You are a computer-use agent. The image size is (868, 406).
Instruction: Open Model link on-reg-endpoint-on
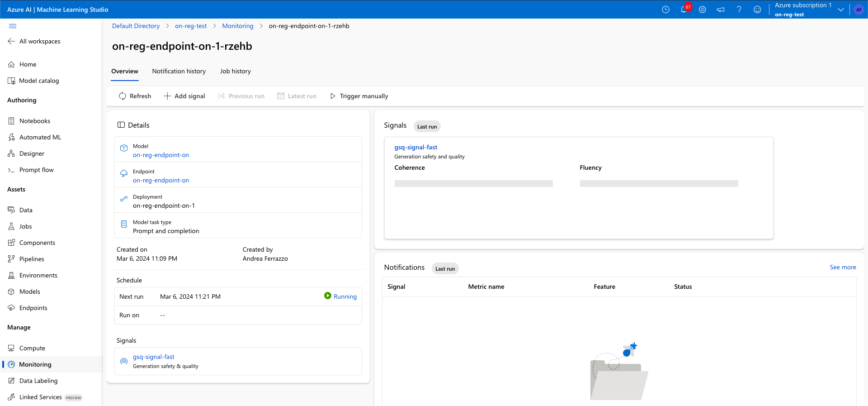(161, 155)
